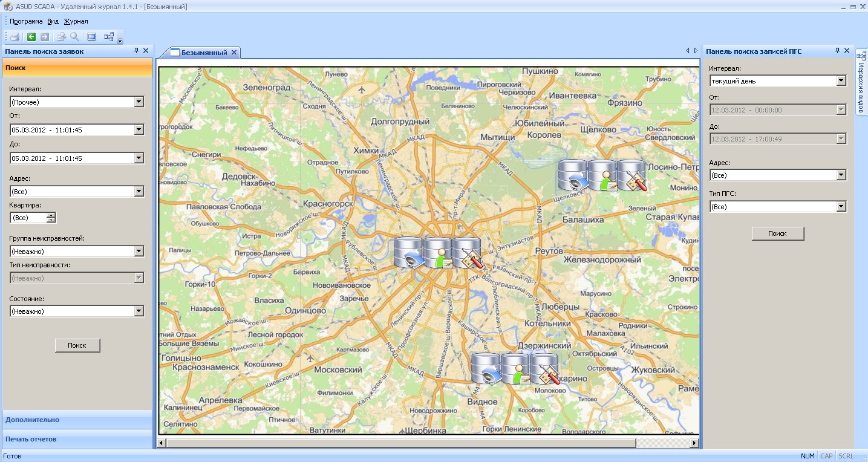Click the hierarchy tree toolbar icon

(108, 37)
